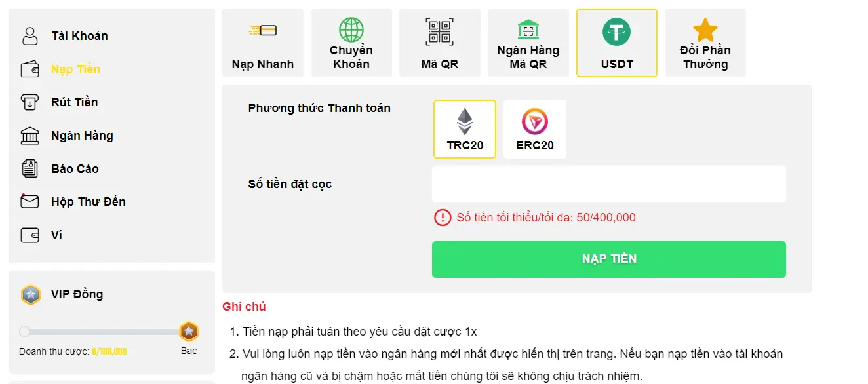Viewport: 868px width, 384px height.
Task: Open the Mã QR tab
Action: pos(439,42)
